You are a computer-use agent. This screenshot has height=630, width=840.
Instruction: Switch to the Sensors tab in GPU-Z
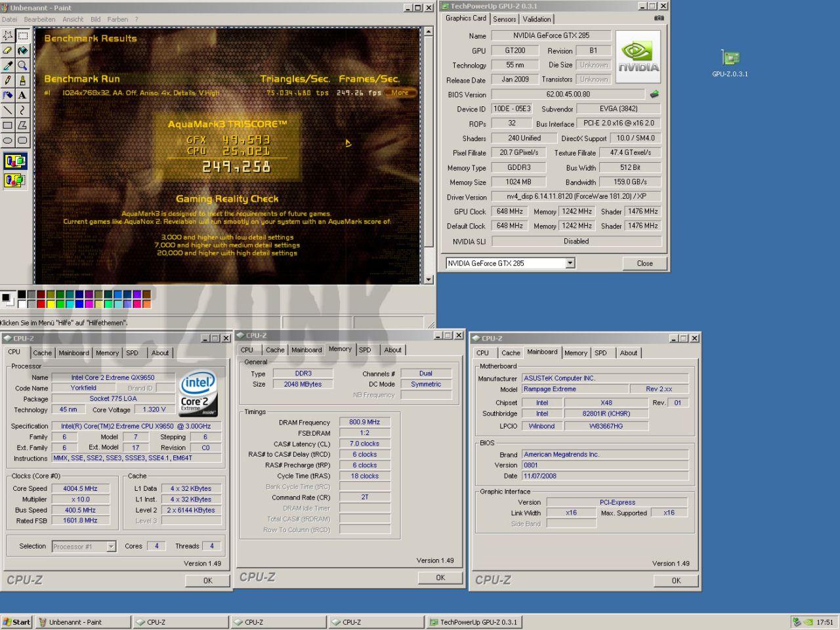click(504, 19)
